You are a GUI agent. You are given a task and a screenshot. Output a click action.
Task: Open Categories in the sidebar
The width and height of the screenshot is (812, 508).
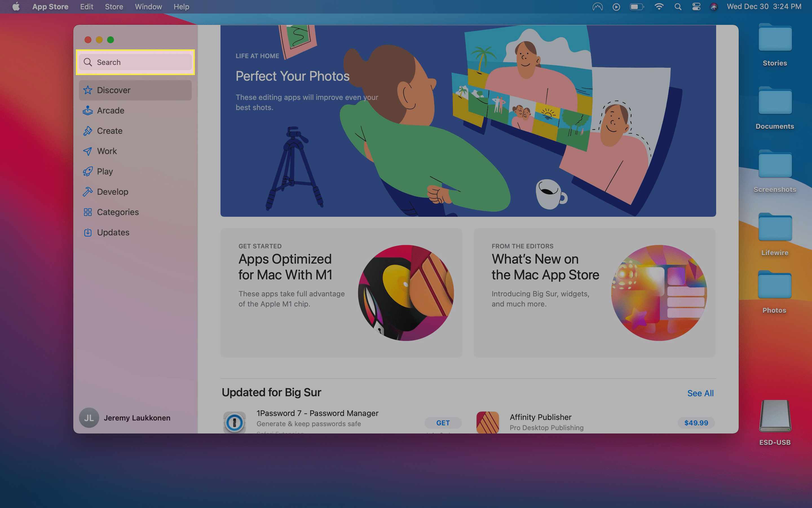pos(135,212)
